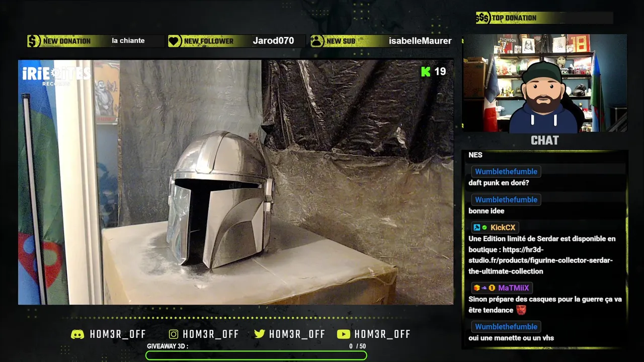Click the HOM3R_OFF text next to Instagram
This screenshot has width=644, height=362.
211,334
